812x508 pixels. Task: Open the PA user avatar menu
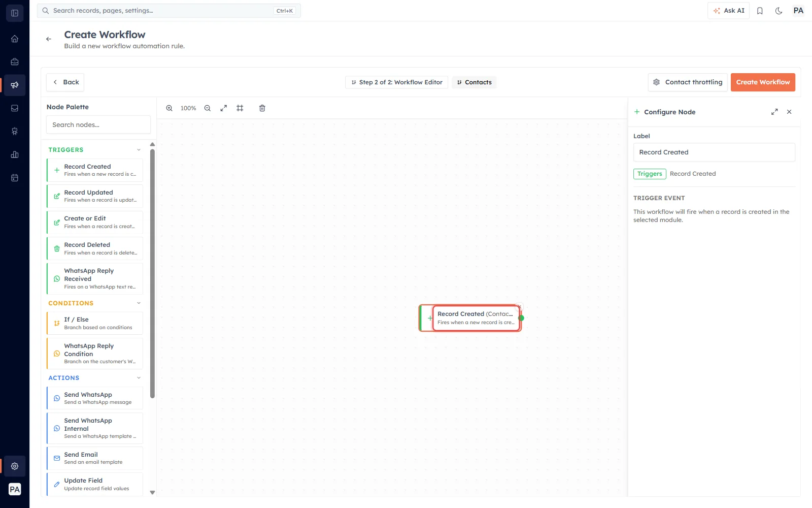798,11
